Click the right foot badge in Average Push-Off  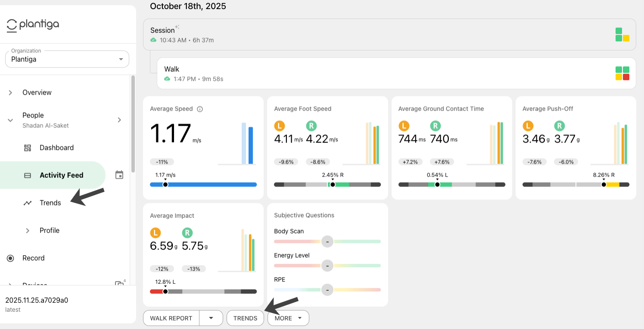point(559,126)
